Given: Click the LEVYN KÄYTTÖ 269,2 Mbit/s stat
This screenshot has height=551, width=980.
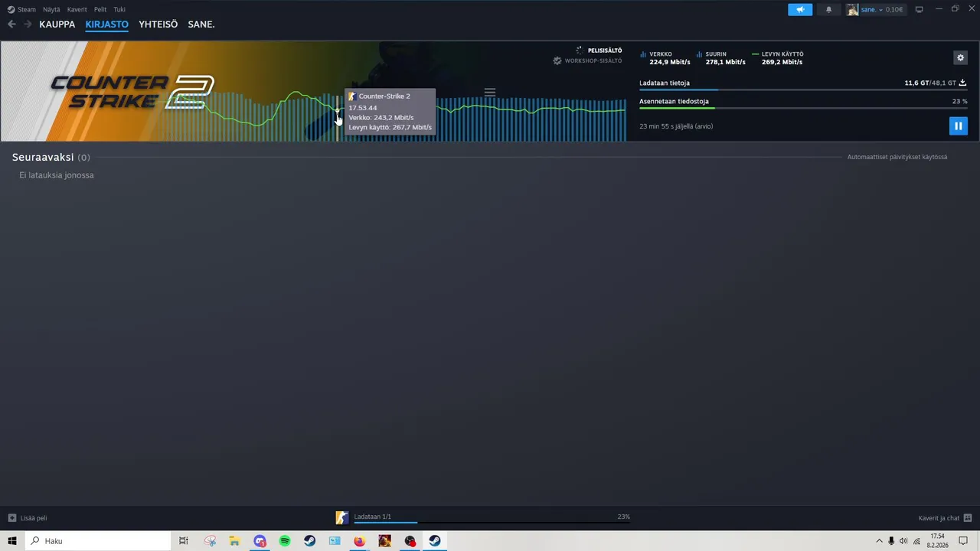Looking at the screenshot, I should click(778, 58).
